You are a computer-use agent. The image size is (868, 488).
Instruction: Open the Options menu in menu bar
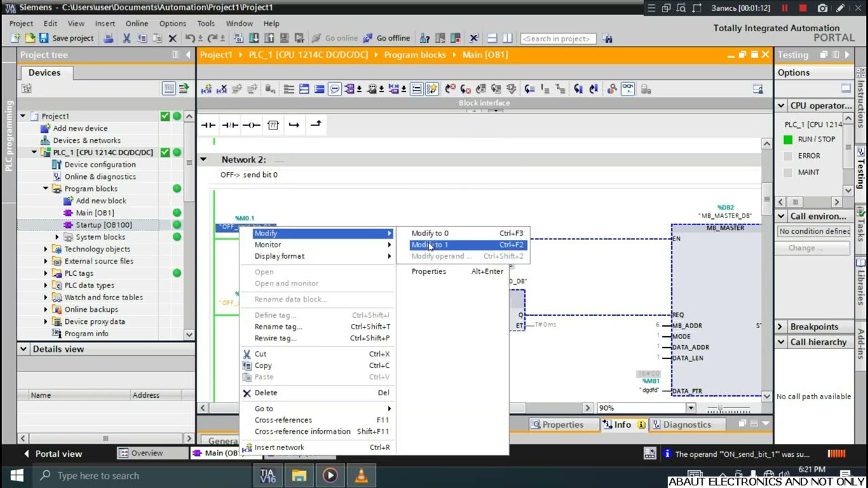click(x=172, y=23)
